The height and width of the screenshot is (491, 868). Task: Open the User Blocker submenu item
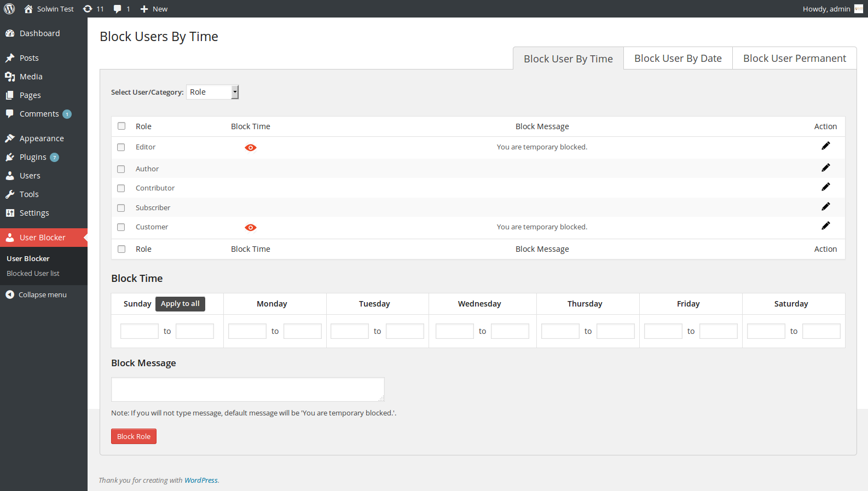[x=28, y=258]
